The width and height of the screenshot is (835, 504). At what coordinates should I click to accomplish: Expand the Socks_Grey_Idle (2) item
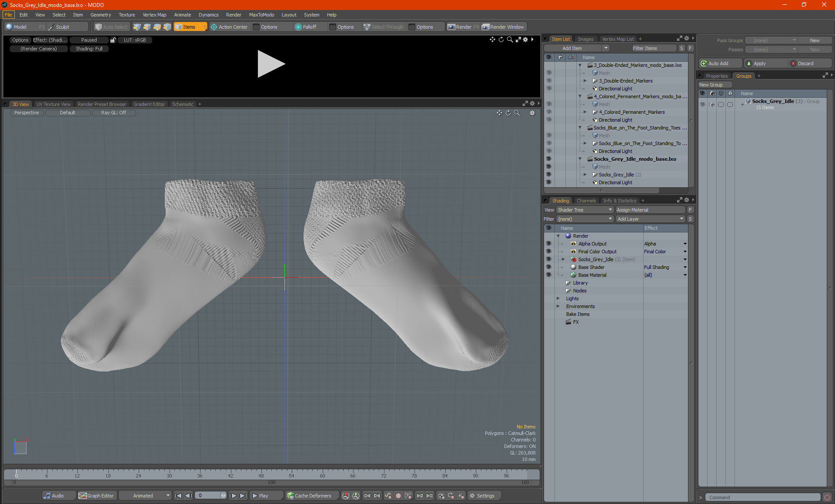tap(585, 175)
